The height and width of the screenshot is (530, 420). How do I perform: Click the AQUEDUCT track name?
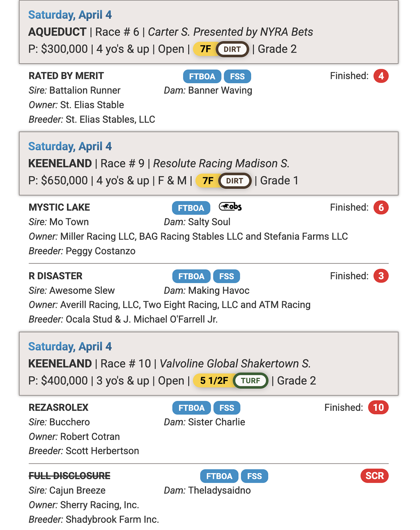click(57, 32)
